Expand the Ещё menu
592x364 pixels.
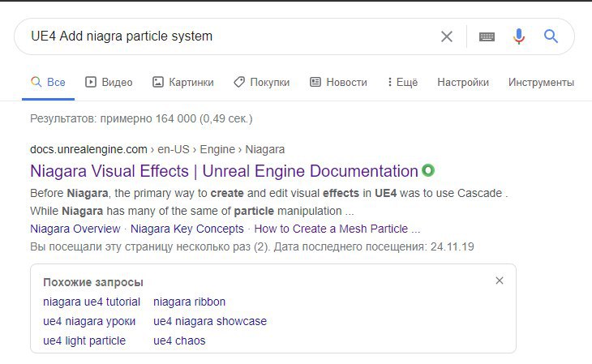402,82
